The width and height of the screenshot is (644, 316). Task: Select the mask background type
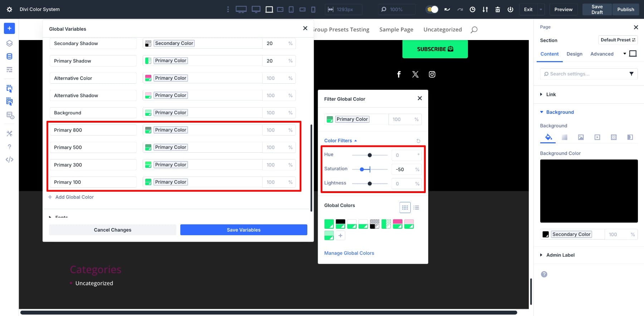coord(630,137)
